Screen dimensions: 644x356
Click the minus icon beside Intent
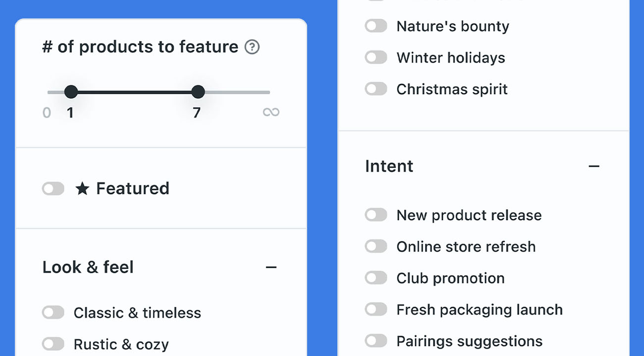tap(594, 166)
